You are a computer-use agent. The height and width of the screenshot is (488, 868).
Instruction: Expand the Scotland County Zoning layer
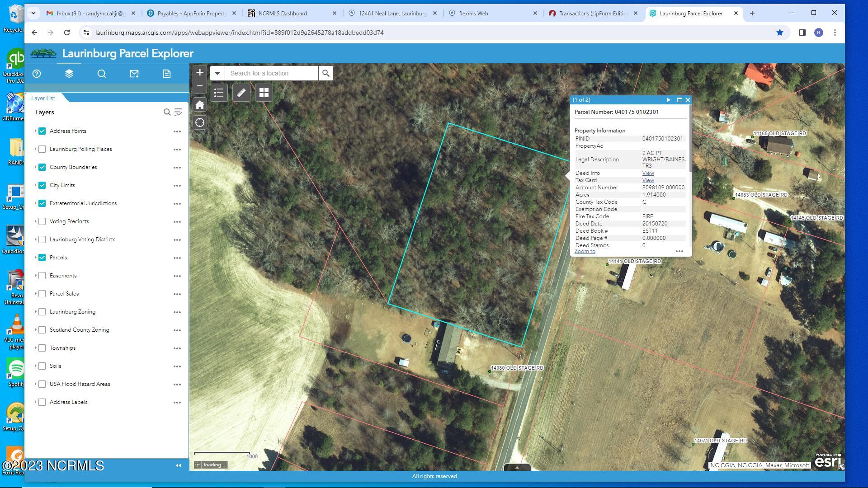35,330
